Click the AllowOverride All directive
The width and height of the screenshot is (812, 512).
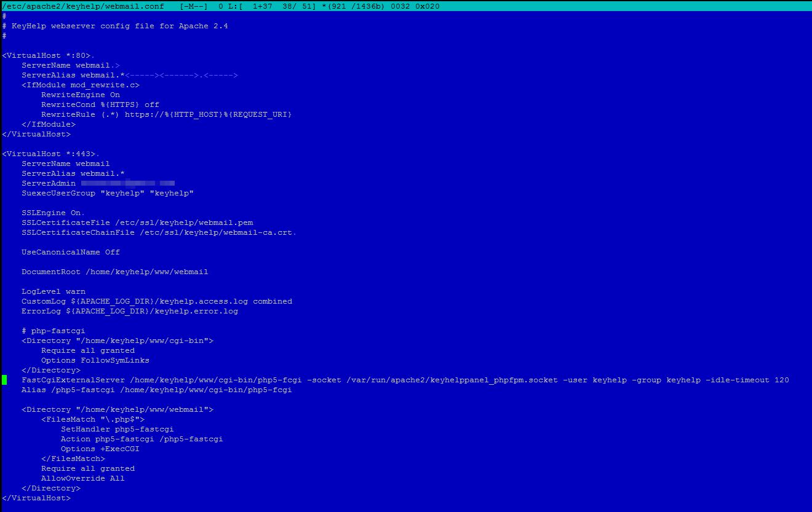pyautogui.click(x=82, y=478)
